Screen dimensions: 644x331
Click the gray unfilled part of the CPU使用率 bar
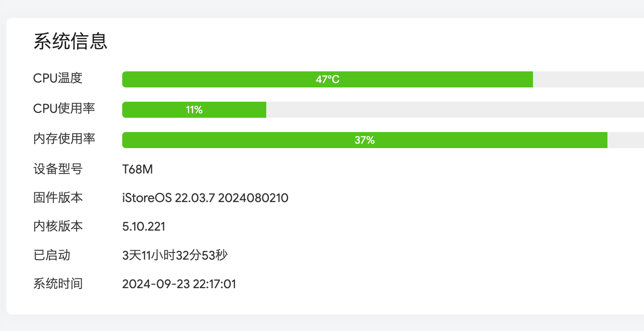455,110
